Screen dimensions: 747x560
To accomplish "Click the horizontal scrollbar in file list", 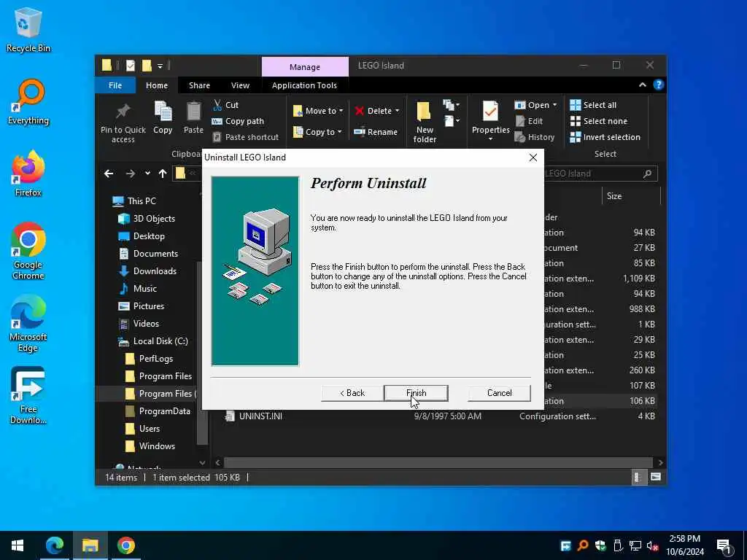I will click(x=438, y=463).
